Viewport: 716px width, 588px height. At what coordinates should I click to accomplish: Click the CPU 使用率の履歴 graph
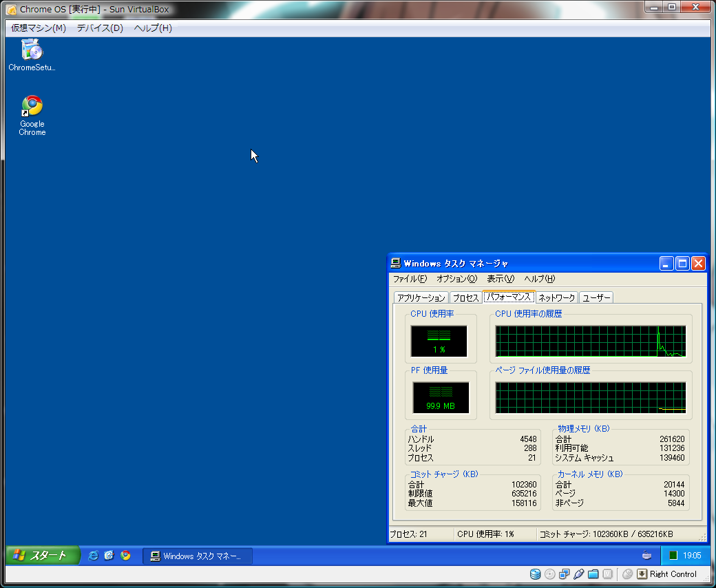[591, 341]
